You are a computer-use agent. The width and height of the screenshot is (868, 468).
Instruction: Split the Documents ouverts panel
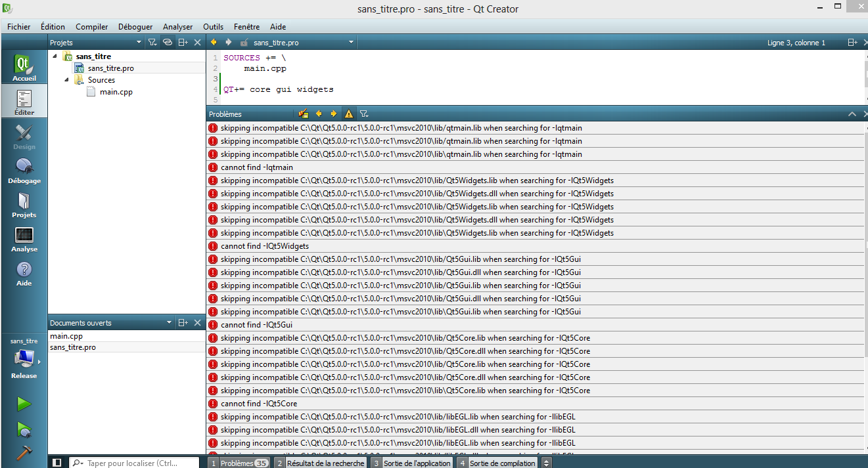pos(183,323)
